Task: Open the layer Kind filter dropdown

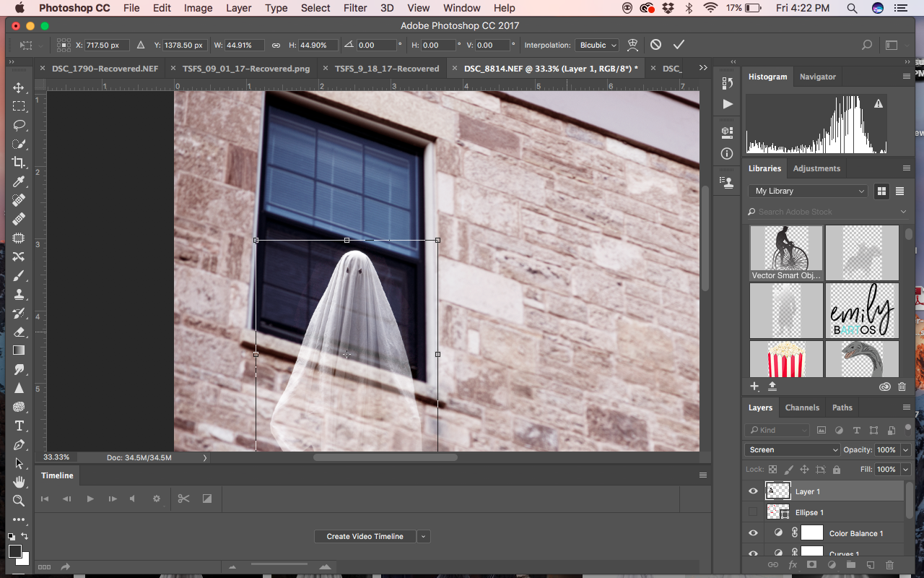Action: coord(777,430)
